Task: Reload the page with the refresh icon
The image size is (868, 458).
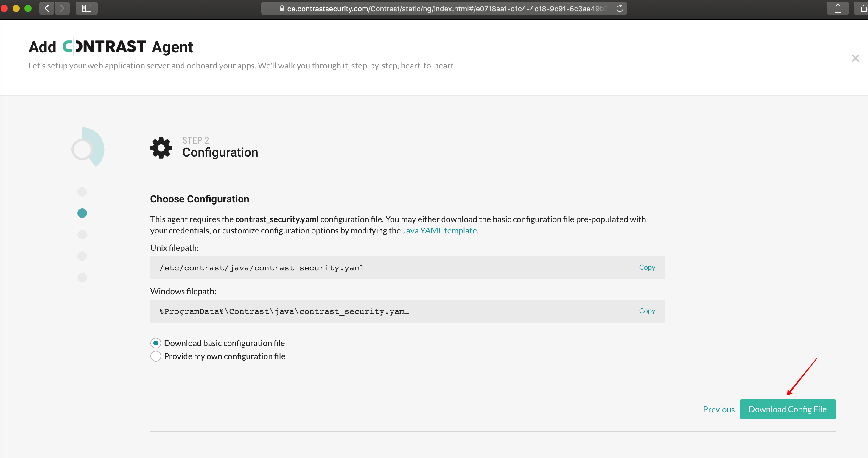Action: [x=619, y=8]
